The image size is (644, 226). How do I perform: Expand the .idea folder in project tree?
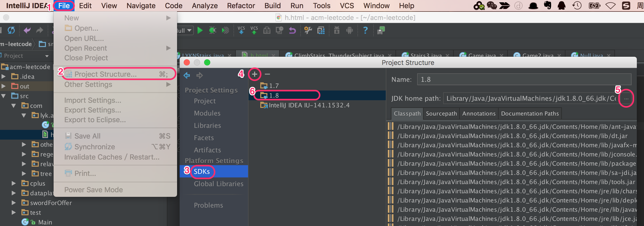click(x=4, y=76)
